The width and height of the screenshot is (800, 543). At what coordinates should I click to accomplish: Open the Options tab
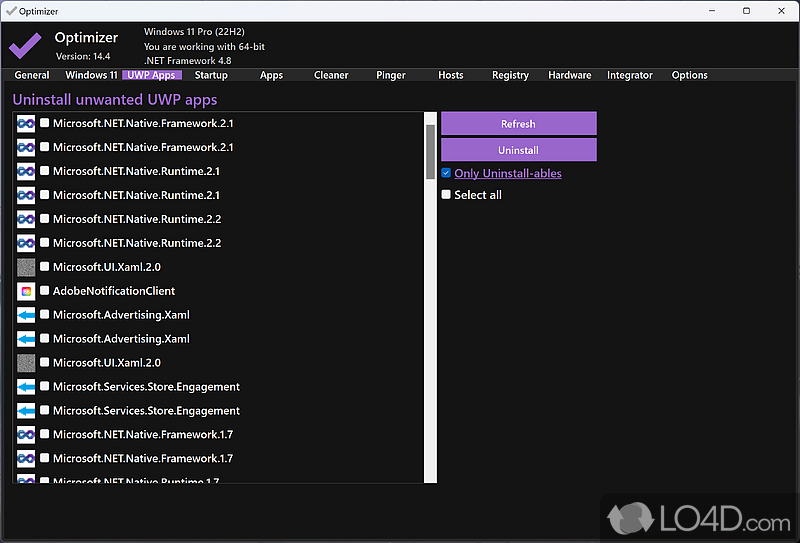click(690, 75)
